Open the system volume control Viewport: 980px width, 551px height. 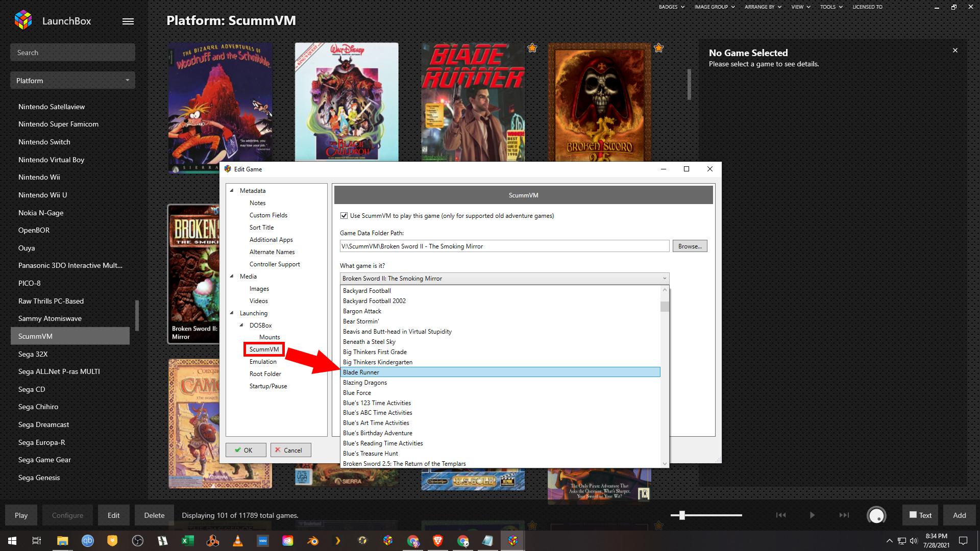(914, 541)
